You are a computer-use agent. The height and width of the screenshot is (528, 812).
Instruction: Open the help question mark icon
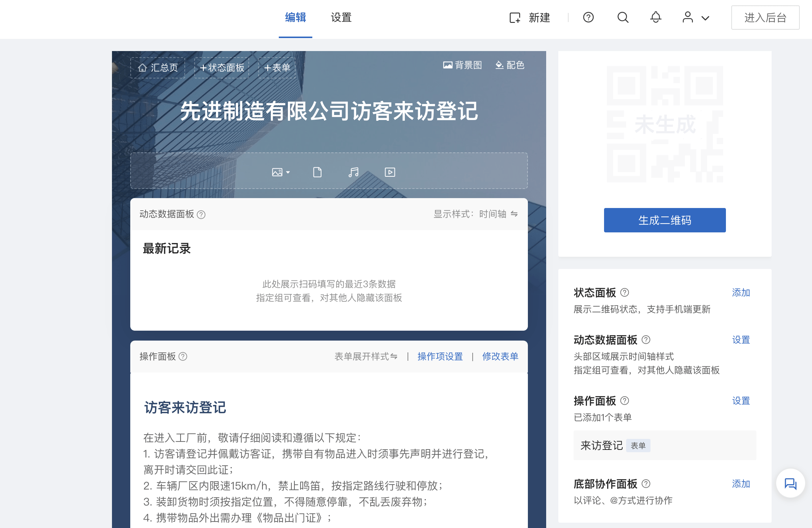(588, 18)
